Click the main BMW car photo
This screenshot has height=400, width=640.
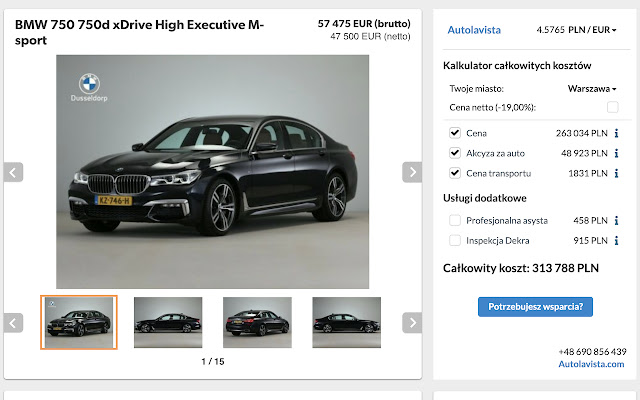[x=212, y=172]
